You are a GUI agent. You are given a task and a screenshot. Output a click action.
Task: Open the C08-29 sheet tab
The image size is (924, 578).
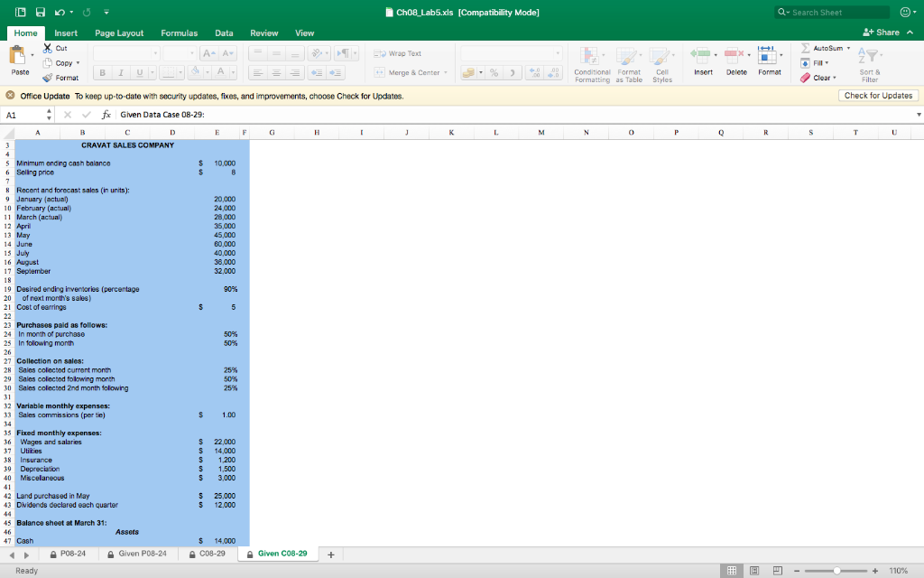click(209, 555)
